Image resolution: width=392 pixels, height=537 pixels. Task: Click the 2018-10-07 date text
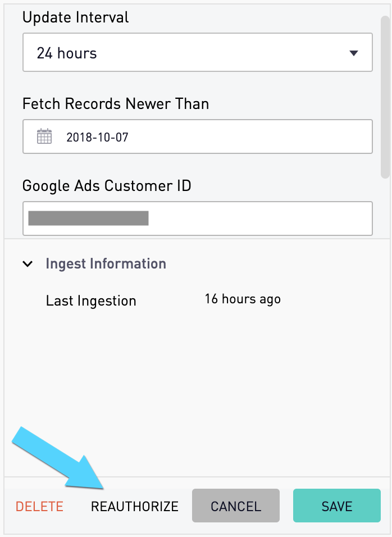(x=97, y=136)
